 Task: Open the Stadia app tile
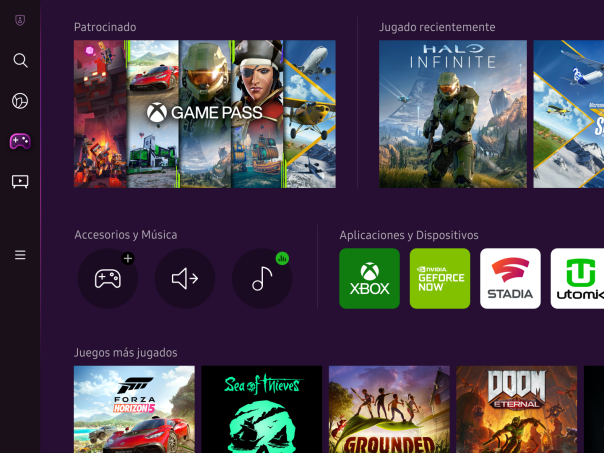pyautogui.click(x=510, y=279)
